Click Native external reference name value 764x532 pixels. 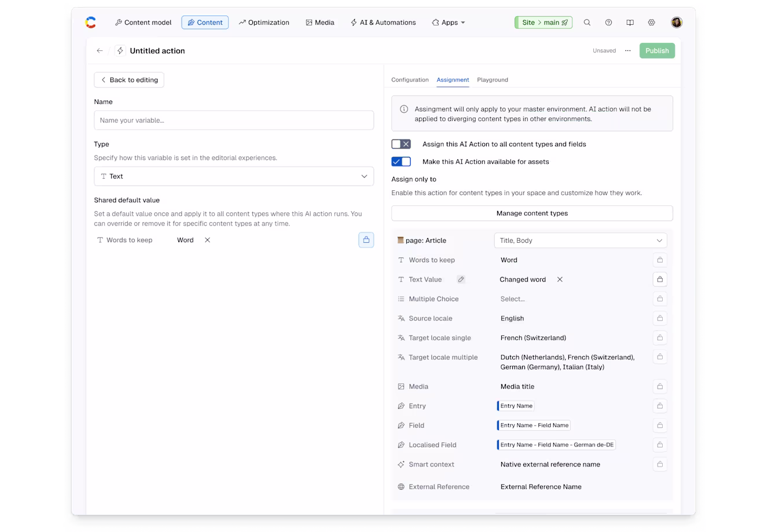pos(550,464)
